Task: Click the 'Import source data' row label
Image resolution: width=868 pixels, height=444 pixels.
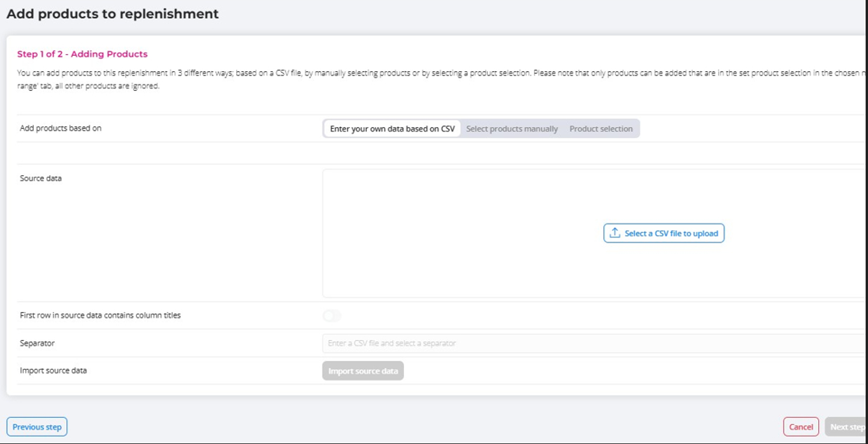Action: pos(53,370)
